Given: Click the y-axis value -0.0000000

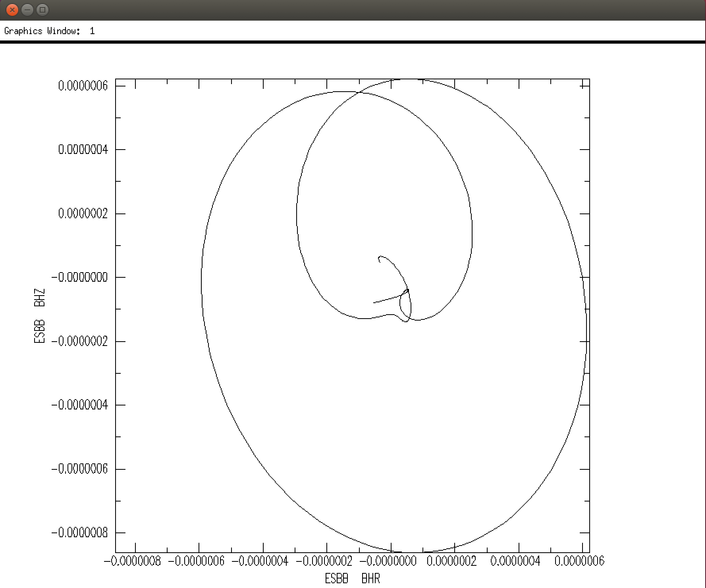Looking at the screenshot, I should point(79,277).
